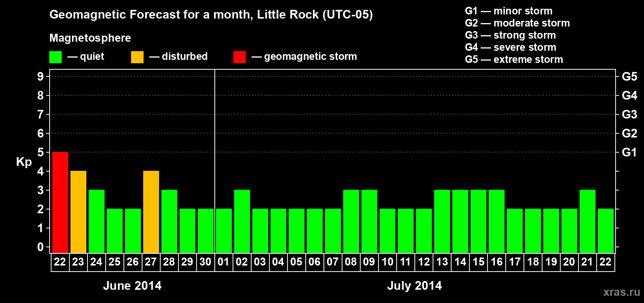Image resolution: width=644 pixels, height=303 pixels.
Task: Click the 'G5' right axis label
Action: pyautogui.click(x=630, y=77)
